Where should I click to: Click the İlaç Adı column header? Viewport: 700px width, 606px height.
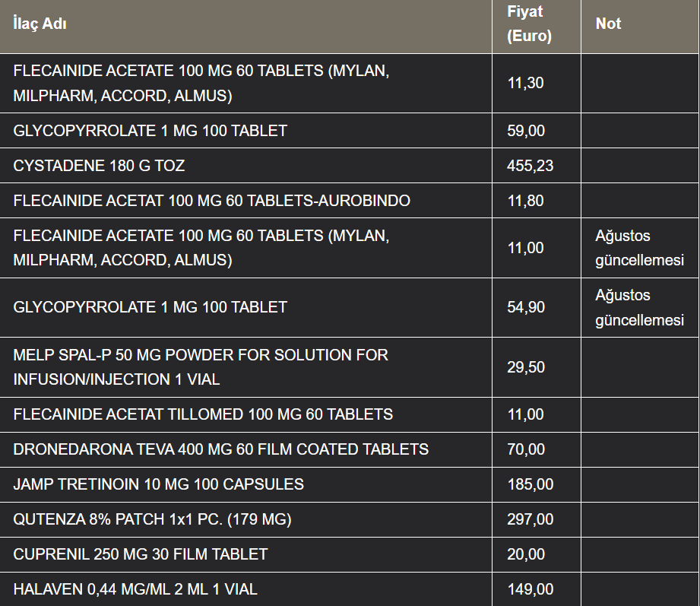coord(40,24)
